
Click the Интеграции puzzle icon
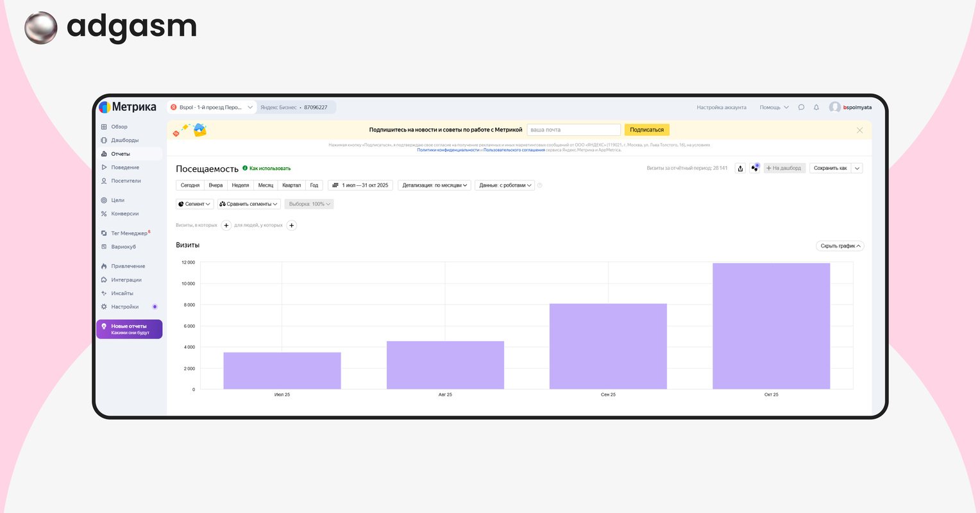pos(104,280)
